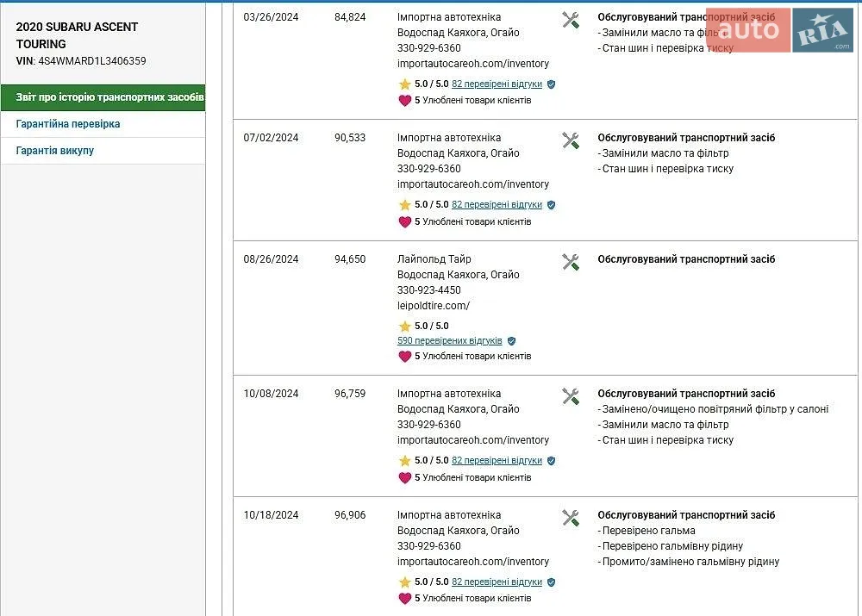
Task: Click the VIN 4S4WMARD1L3406359
Action: pos(92,61)
